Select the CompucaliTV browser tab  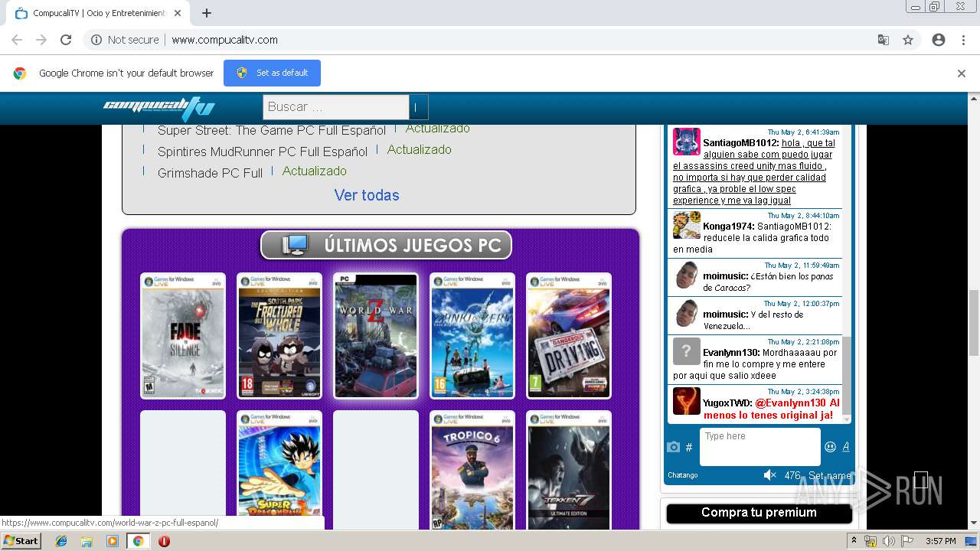(x=98, y=13)
